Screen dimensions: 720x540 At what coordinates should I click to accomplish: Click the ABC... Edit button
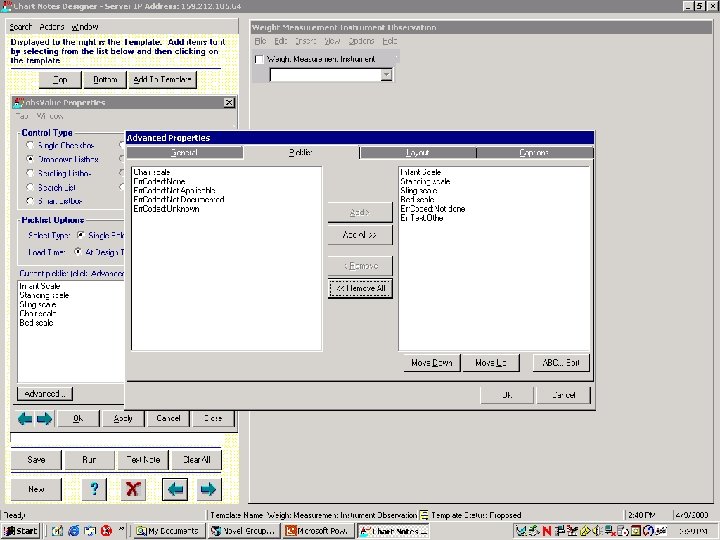[x=561, y=363]
